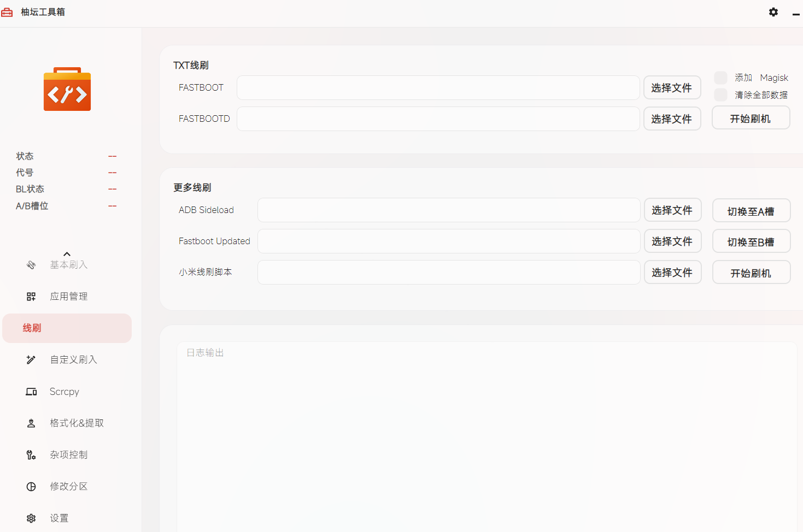This screenshot has width=803, height=532.
Task: Focus the 小米线刷脚本 path field
Action: point(449,273)
